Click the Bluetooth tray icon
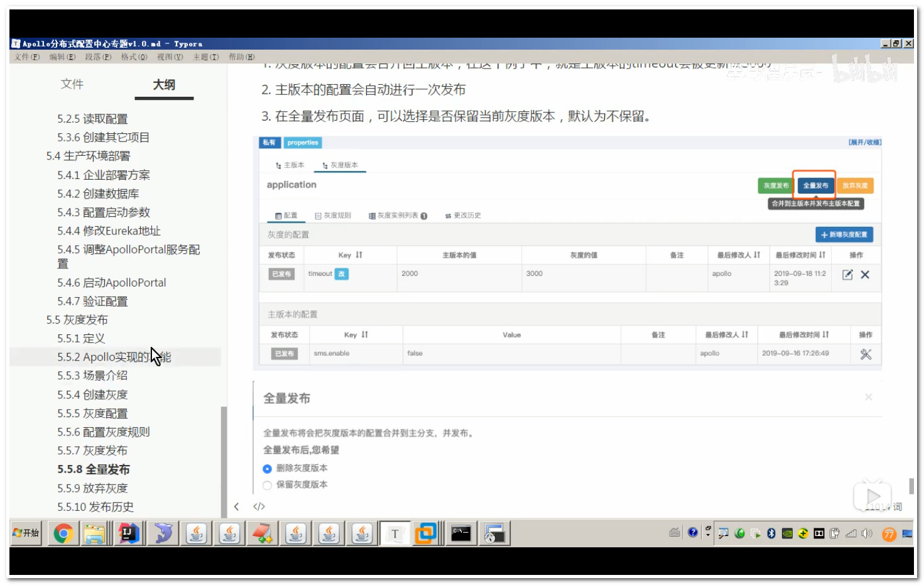Image resolution: width=924 pixels, height=585 pixels. 771,533
